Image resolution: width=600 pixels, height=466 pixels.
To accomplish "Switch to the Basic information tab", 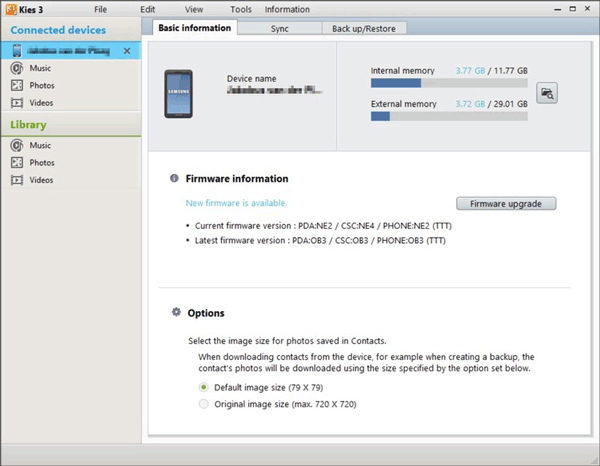I will [x=195, y=28].
